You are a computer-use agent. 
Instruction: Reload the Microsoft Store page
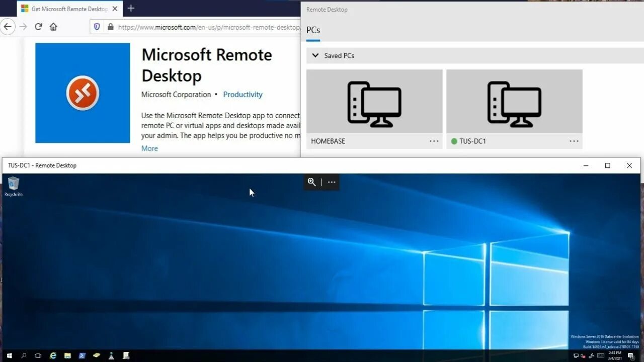coord(38,27)
